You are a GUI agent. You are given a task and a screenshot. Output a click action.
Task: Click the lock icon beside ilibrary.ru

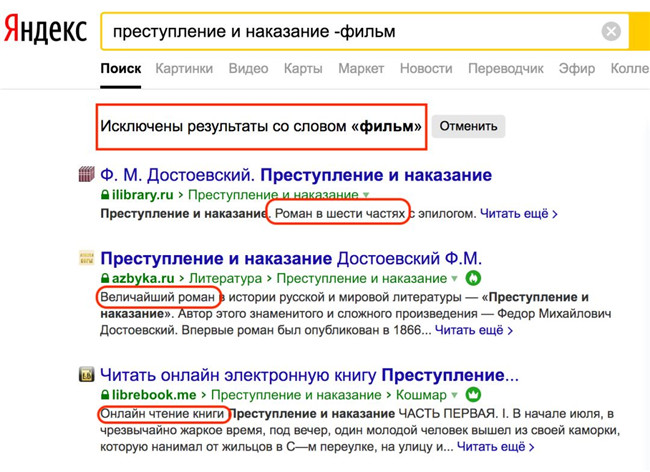(105, 194)
